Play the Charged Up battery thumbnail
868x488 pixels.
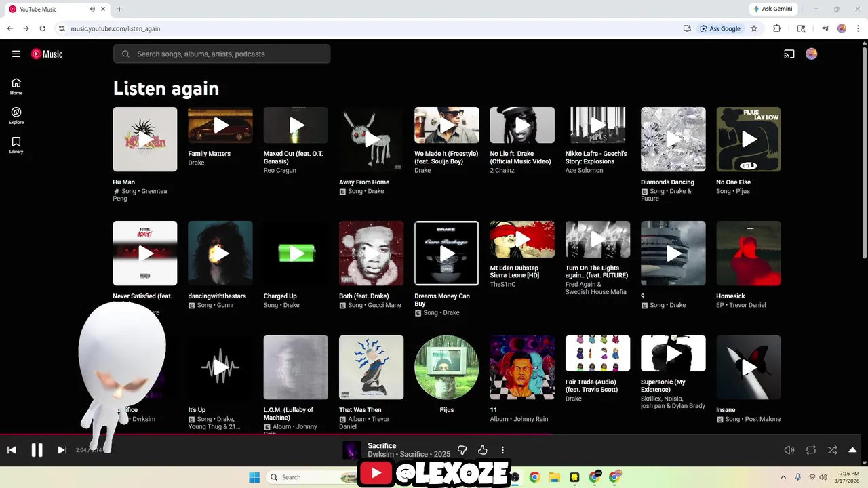tap(296, 253)
